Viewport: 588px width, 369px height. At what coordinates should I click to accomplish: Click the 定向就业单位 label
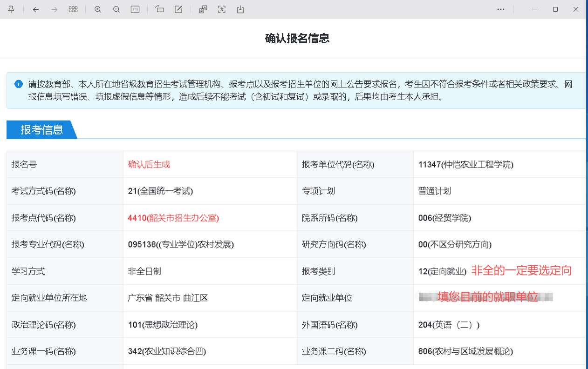(327, 298)
